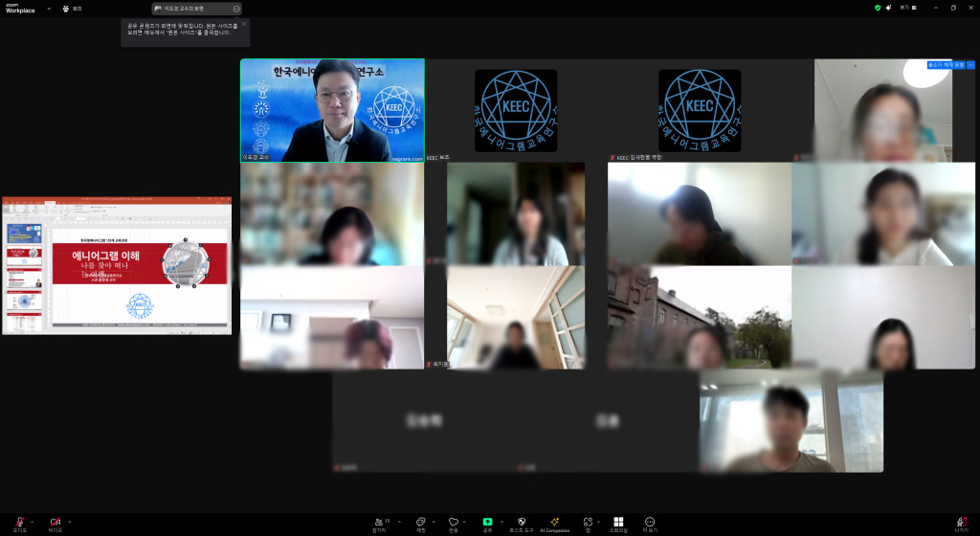Expand reactions options arrow
980x536 pixels.
click(x=464, y=522)
